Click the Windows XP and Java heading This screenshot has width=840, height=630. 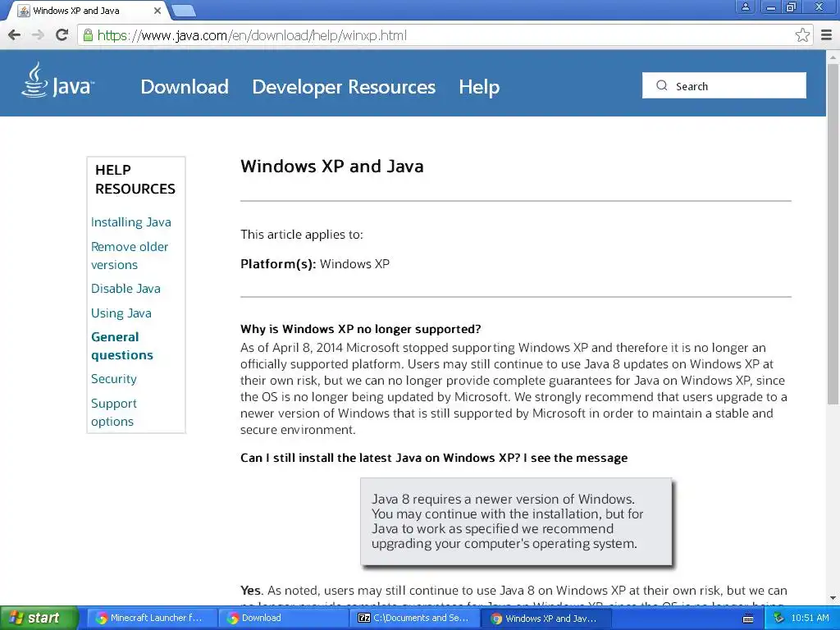point(331,166)
